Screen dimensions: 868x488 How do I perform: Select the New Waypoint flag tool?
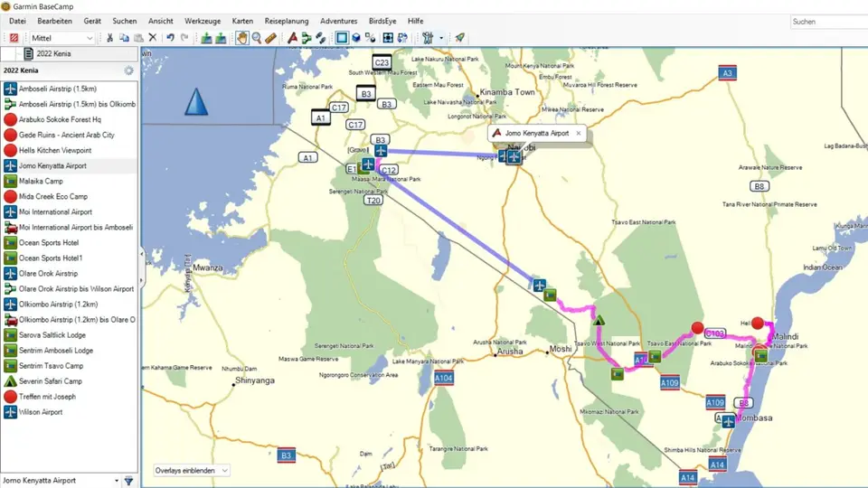click(x=292, y=38)
